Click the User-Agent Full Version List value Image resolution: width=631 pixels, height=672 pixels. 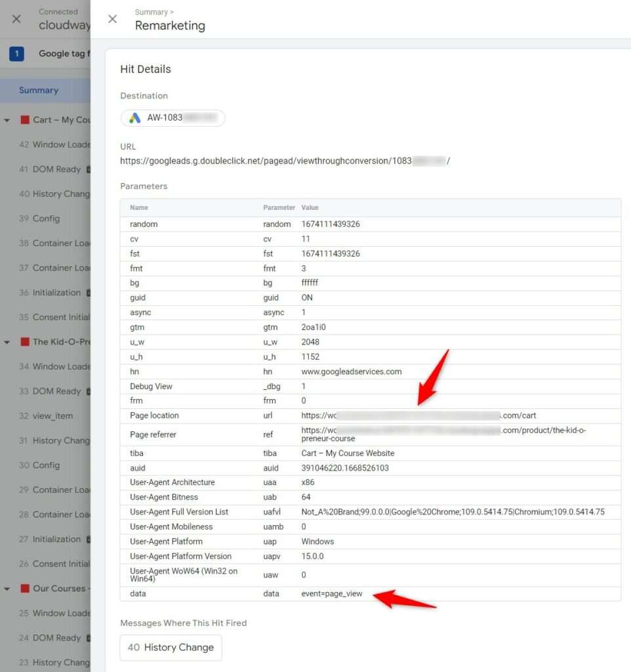(453, 512)
